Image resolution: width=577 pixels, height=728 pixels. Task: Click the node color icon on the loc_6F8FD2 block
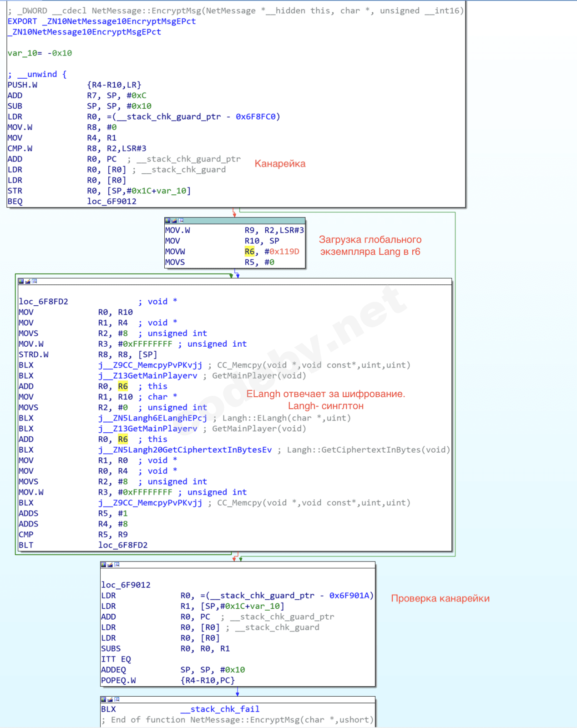21,282
